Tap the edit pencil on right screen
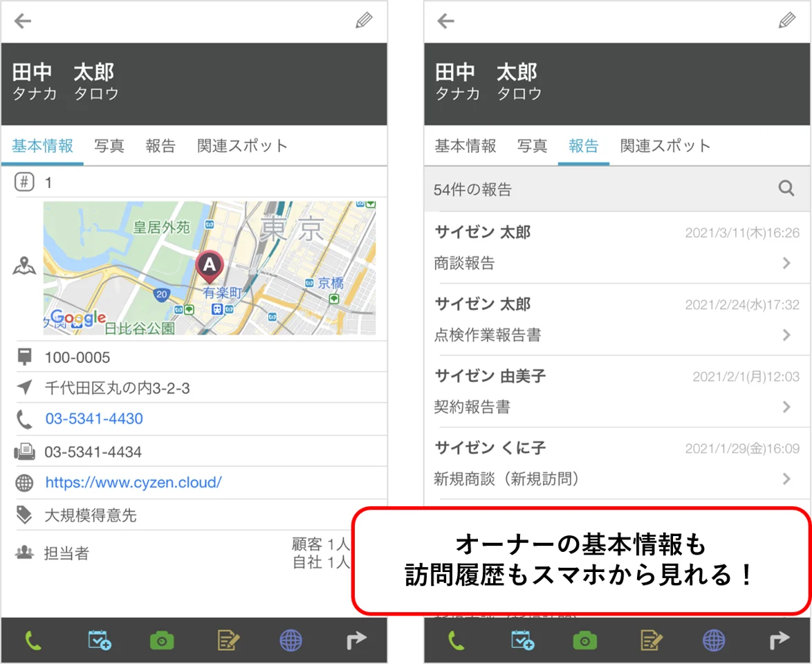 787,21
